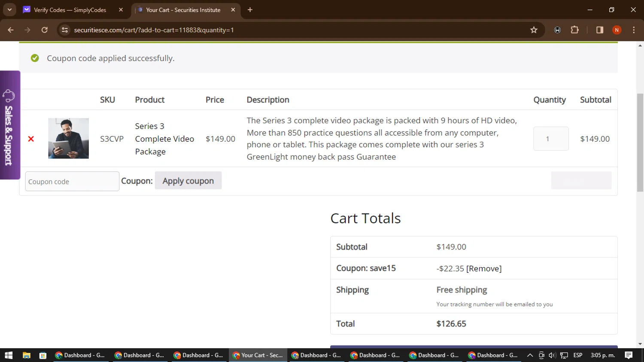Open File Explorer from taskbar
Screen dimensions: 644x362
[27, 355]
